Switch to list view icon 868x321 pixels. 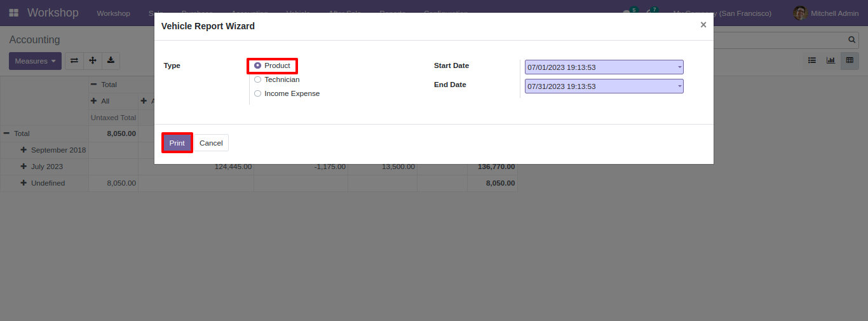coord(812,60)
